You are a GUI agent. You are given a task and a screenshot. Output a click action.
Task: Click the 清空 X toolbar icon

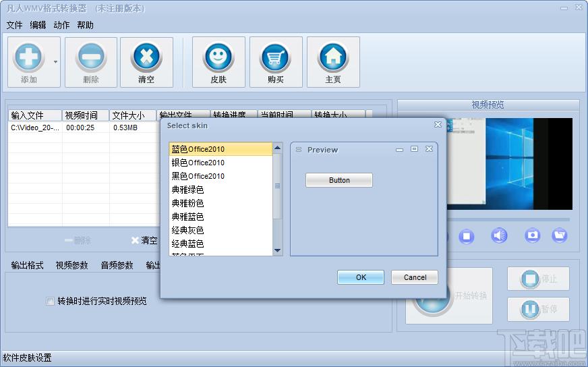(146, 58)
